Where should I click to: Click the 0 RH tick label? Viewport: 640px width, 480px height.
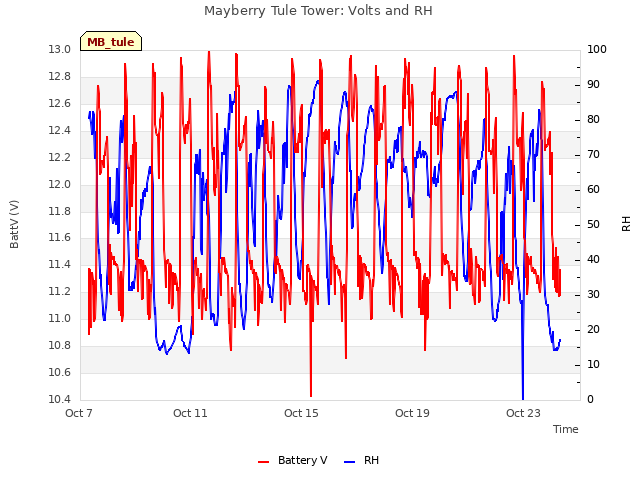(590, 400)
